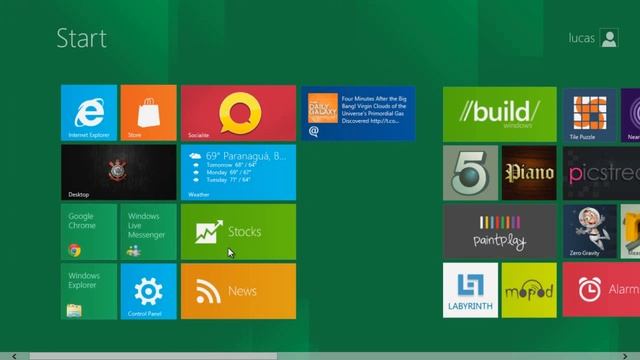
Task: Open the Control Panel tile
Action: point(149,291)
